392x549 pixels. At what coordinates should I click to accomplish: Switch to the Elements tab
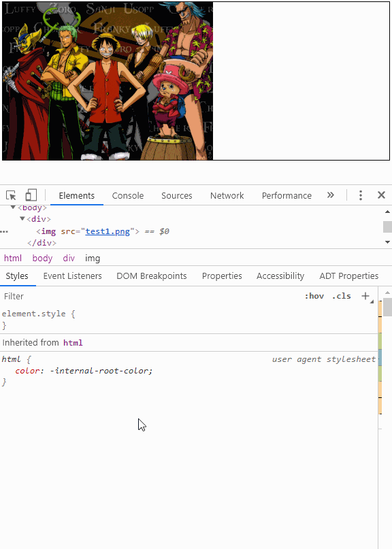pos(77,195)
